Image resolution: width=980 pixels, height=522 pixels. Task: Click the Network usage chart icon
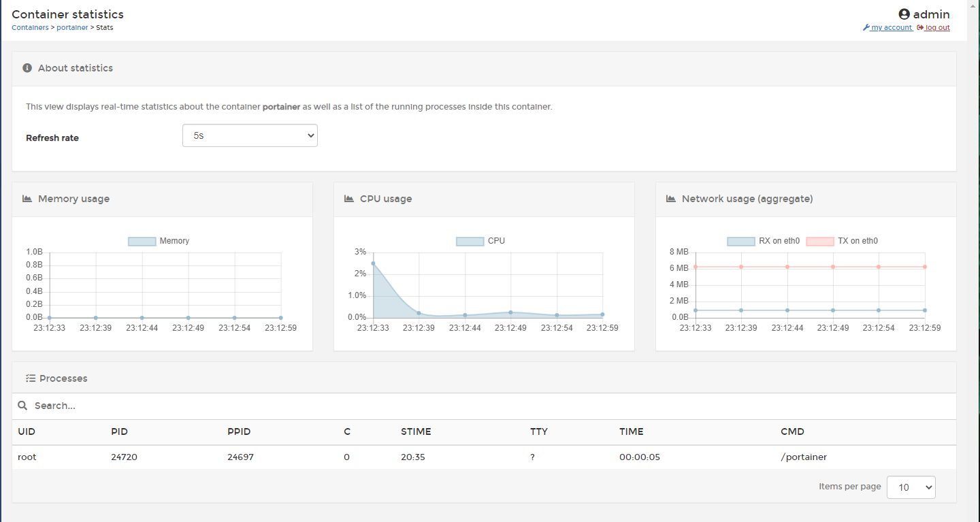670,198
